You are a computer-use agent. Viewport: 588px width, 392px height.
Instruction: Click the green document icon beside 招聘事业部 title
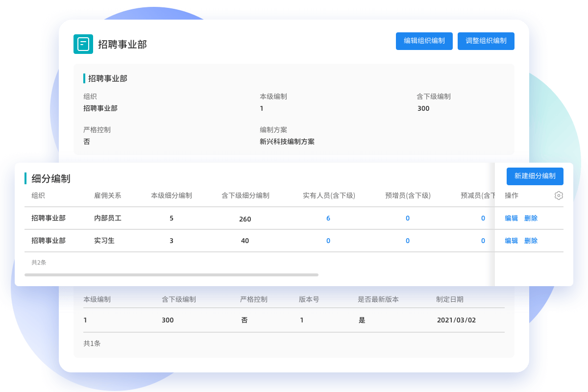pos(83,44)
